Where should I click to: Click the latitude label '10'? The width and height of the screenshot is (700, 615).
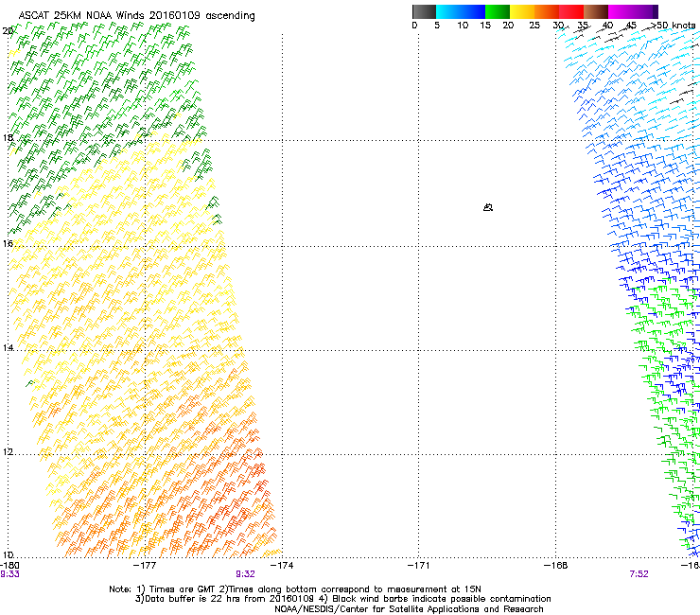click(8, 555)
